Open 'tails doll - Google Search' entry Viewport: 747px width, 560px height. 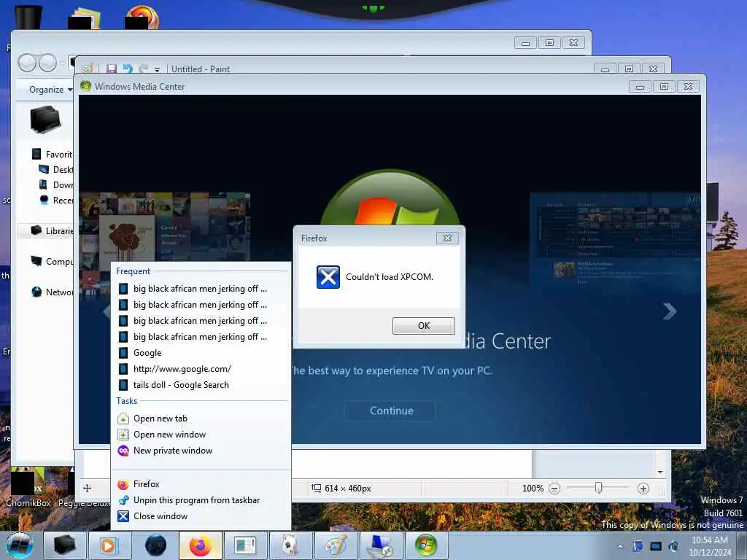coord(200,385)
